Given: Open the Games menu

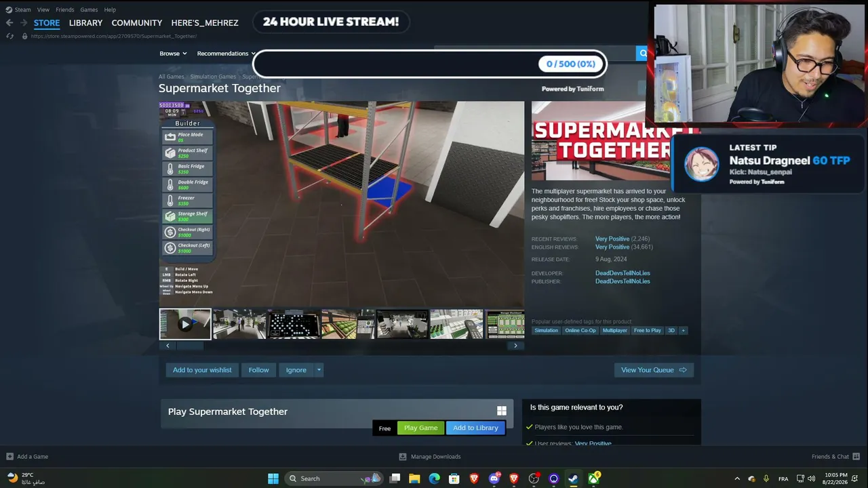Looking at the screenshot, I should (89, 9).
